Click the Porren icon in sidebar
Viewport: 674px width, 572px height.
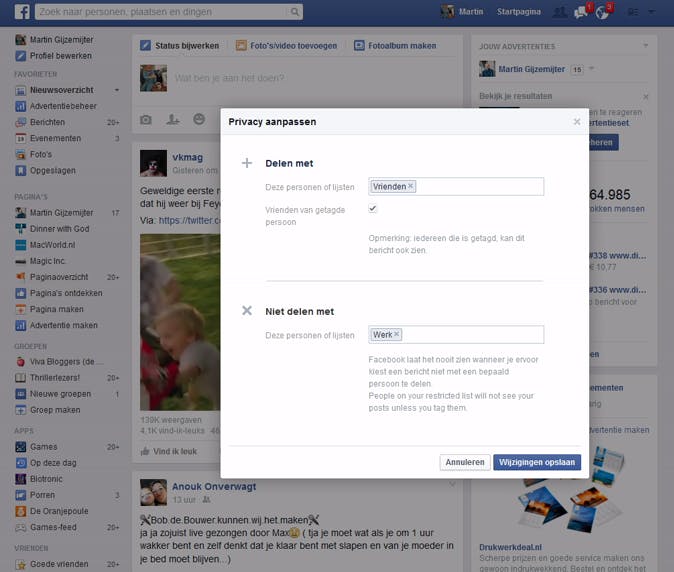tap(20, 495)
